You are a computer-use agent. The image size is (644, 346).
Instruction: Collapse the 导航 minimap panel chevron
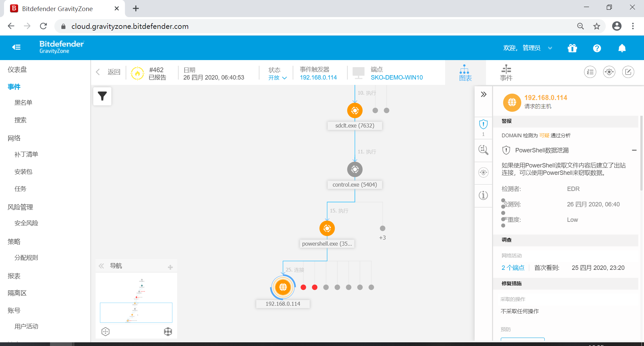101,266
